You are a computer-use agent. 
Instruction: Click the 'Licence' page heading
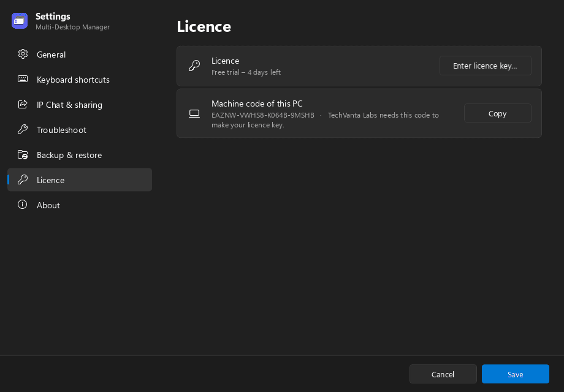tap(204, 26)
